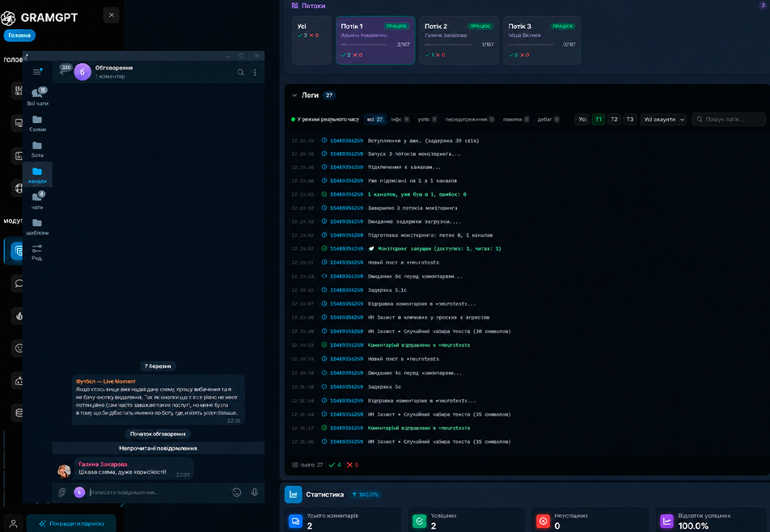
Task: Click the Потік 2 progress bar
Action: (x=448, y=44)
